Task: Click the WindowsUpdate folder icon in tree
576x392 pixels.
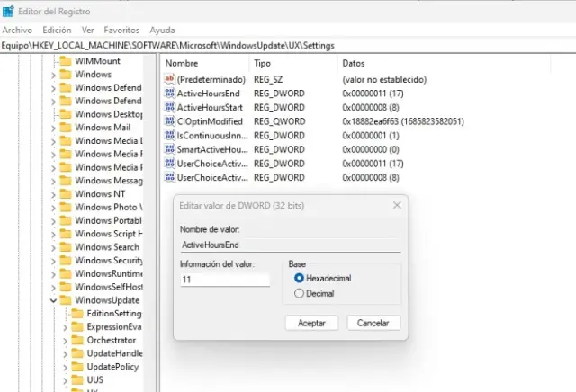Action: pyautogui.click(x=66, y=299)
